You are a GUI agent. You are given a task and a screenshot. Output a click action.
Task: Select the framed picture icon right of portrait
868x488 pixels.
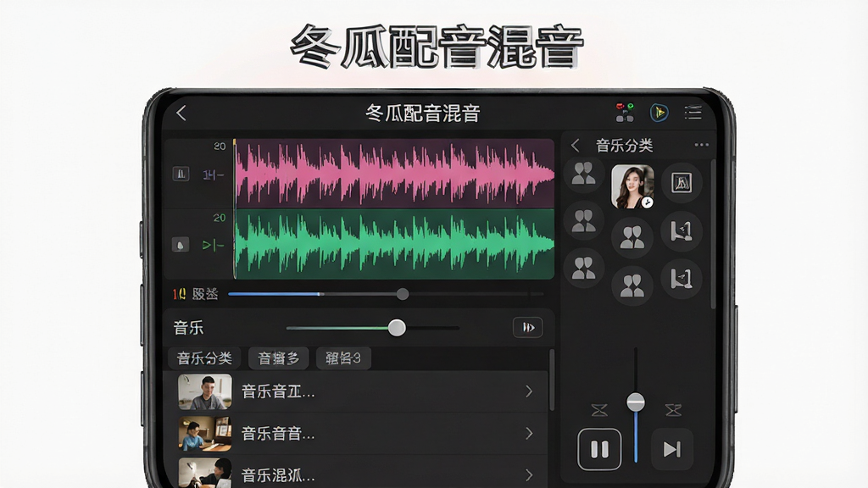[x=682, y=183]
